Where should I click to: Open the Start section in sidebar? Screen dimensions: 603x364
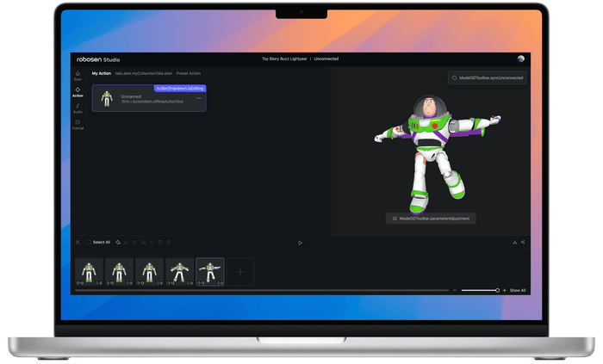tap(78, 76)
